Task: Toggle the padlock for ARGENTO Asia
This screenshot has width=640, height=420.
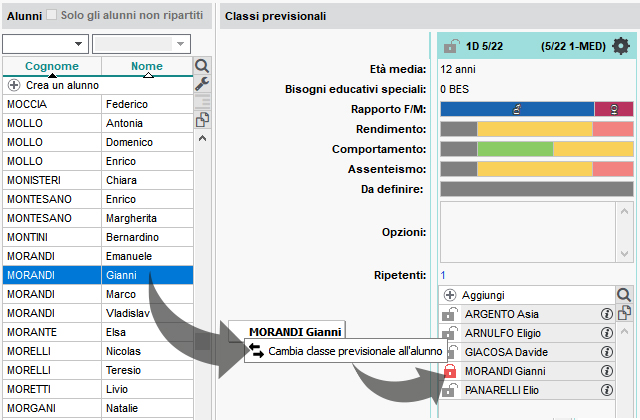Action: coord(449,314)
